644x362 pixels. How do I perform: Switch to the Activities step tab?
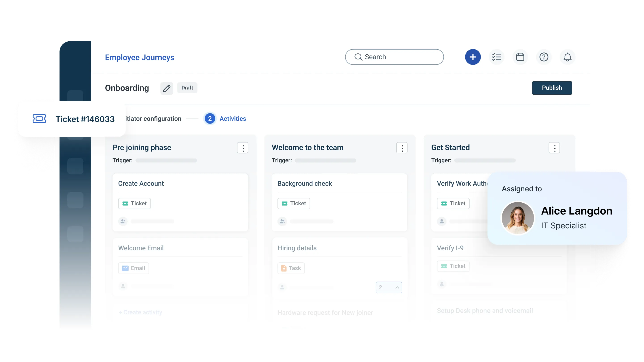coord(233,119)
